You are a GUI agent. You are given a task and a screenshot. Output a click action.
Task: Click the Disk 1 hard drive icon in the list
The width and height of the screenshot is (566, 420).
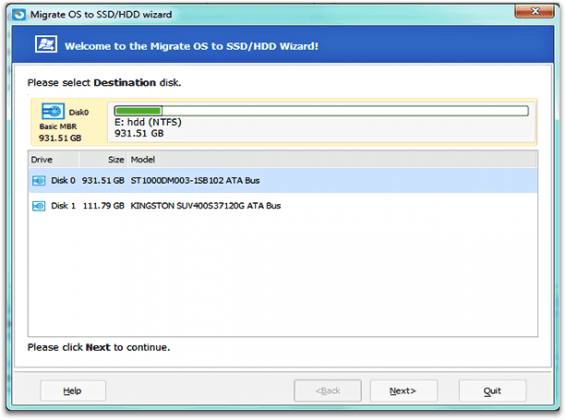39,206
